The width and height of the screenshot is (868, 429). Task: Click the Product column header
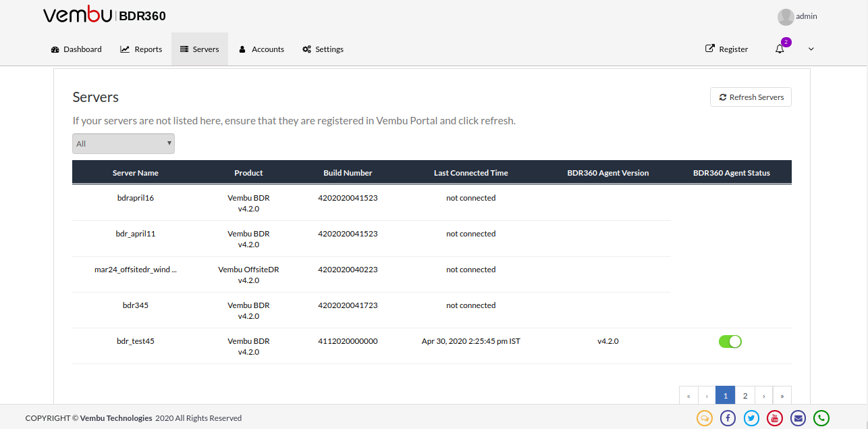(248, 173)
